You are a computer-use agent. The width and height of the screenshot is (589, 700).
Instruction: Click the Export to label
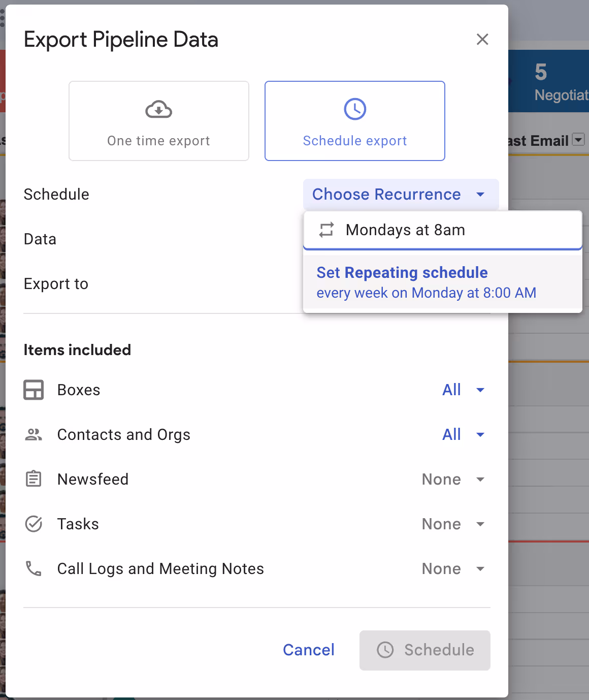tap(56, 284)
